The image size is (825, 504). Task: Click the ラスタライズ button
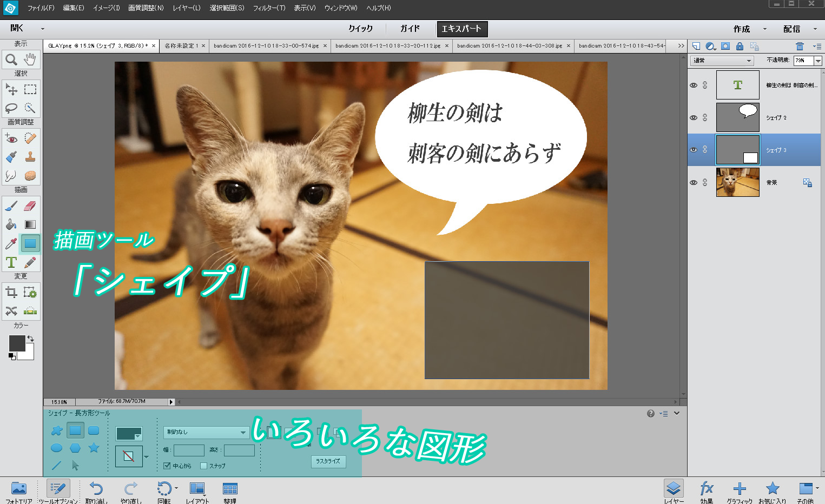[x=328, y=461]
